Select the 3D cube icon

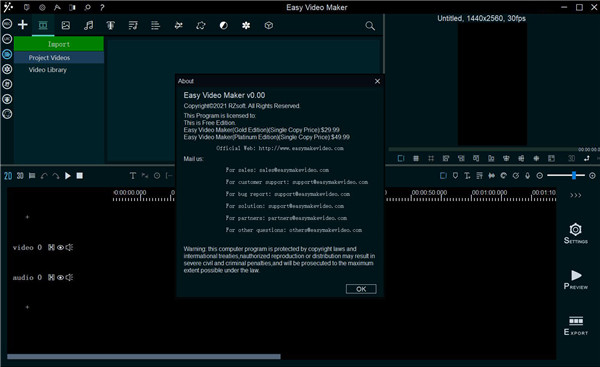coord(269,25)
